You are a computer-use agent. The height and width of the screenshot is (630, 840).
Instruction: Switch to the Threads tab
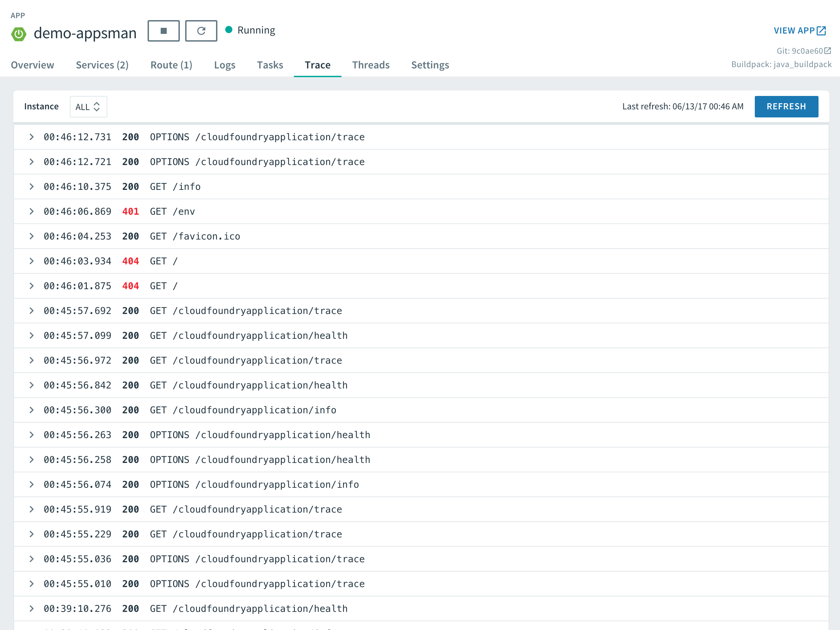pyautogui.click(x=371, y=65)
